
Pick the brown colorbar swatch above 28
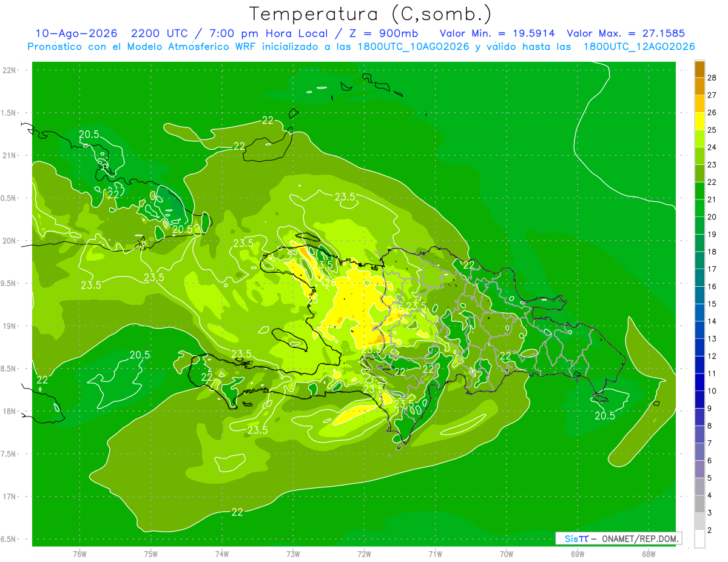(699, 69)
